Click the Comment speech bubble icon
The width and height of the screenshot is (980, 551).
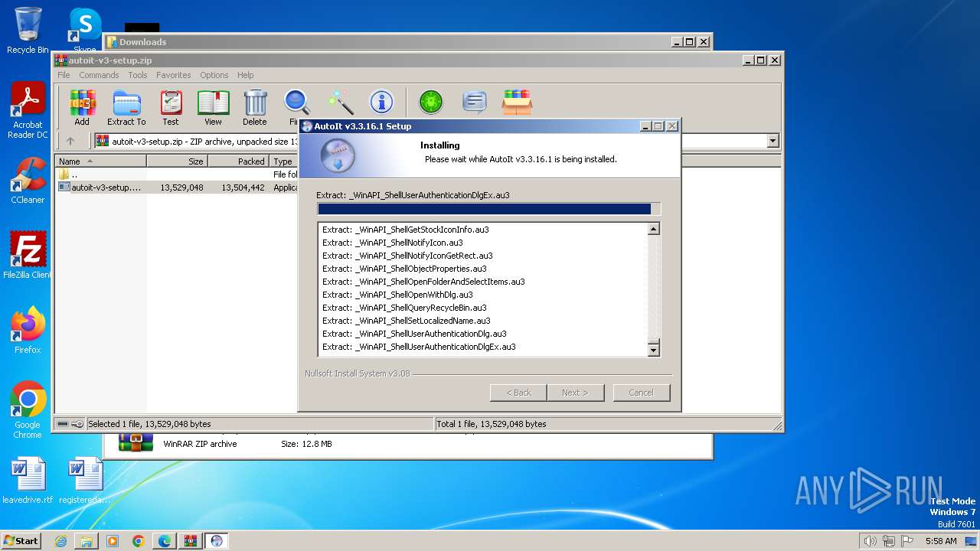[475, 103]
